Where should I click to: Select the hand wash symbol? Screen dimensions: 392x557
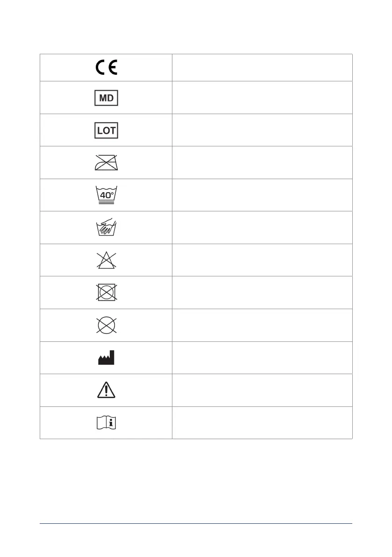click(106, 228)
